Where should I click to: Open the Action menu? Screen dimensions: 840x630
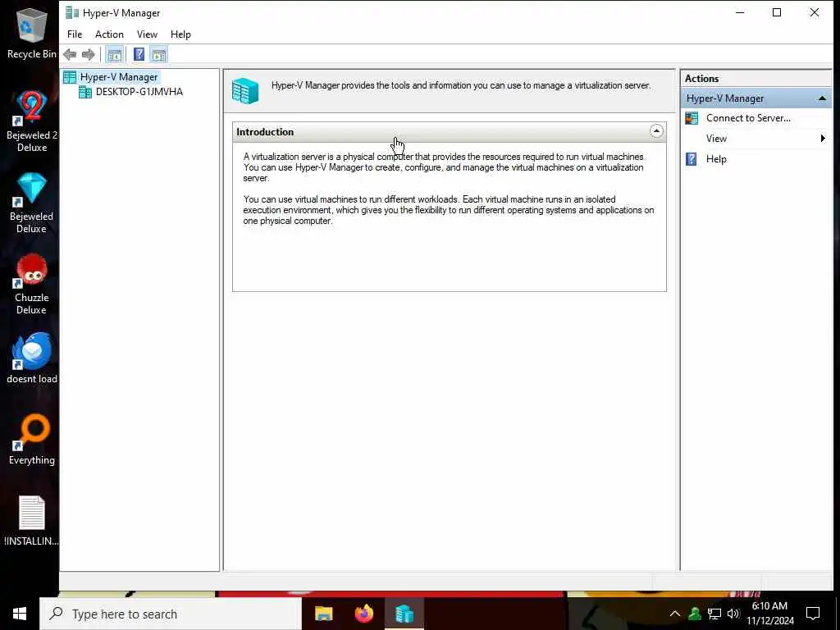point(109,34)
